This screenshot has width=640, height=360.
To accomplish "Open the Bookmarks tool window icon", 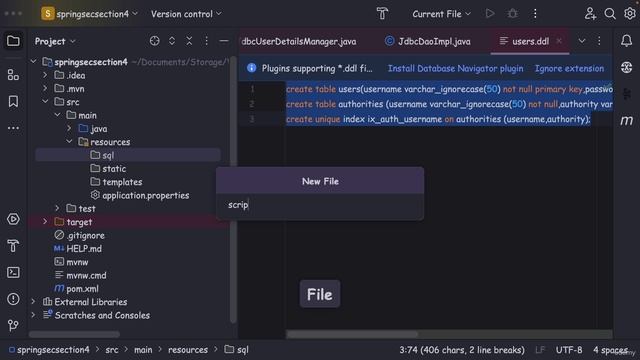I will tap(13, 101).
